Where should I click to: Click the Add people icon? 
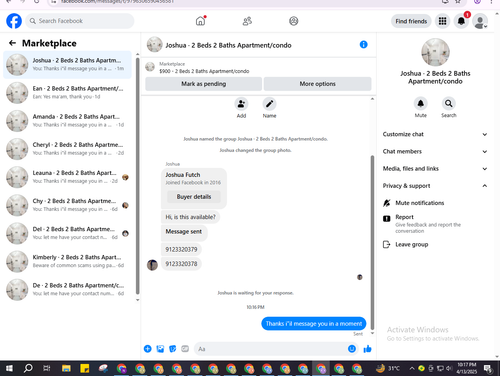(241, 104)
